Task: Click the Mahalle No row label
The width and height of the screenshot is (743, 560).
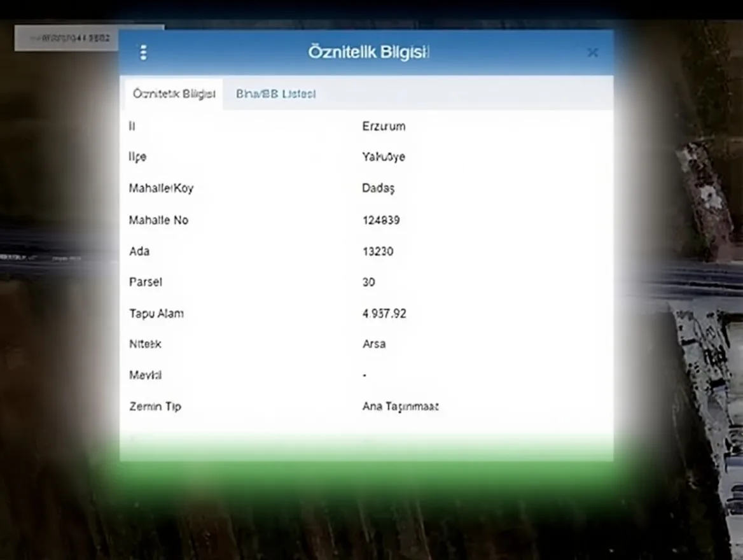Action: pos(159,220)
